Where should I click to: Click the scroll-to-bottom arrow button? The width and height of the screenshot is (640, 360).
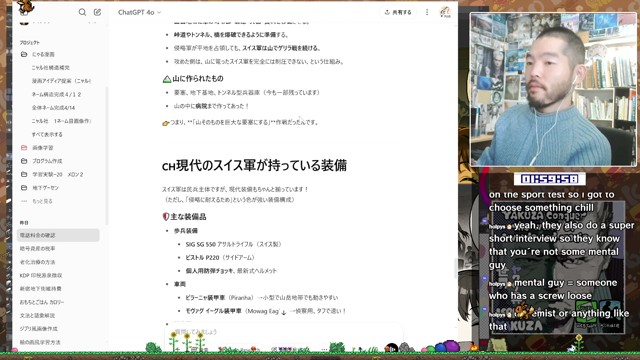point(284,312)
